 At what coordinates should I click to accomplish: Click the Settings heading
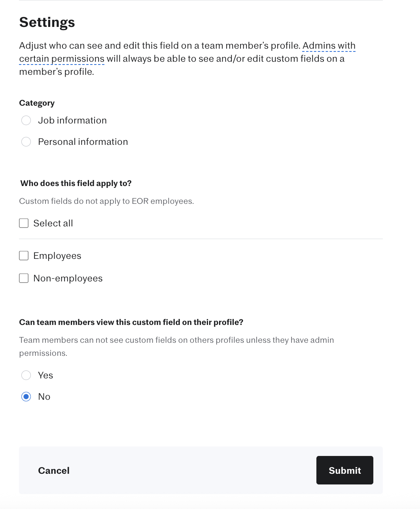pos(47,22)
